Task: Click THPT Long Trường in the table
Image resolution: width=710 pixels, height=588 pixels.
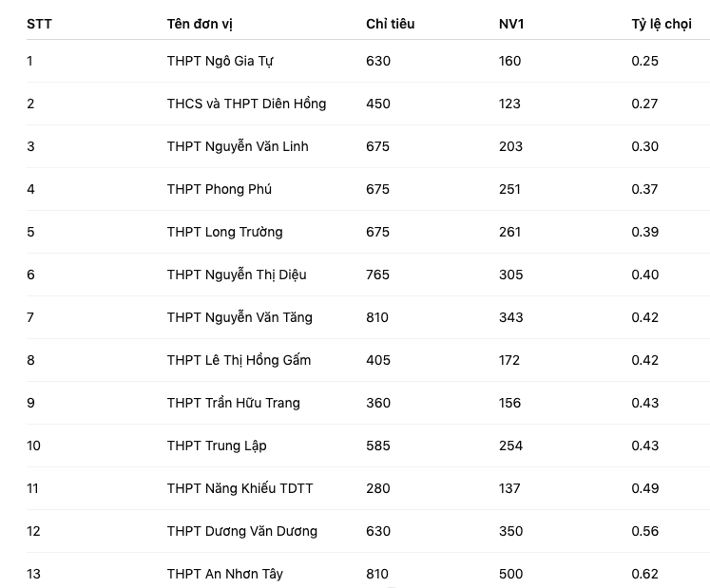Action: pos(224,232)
